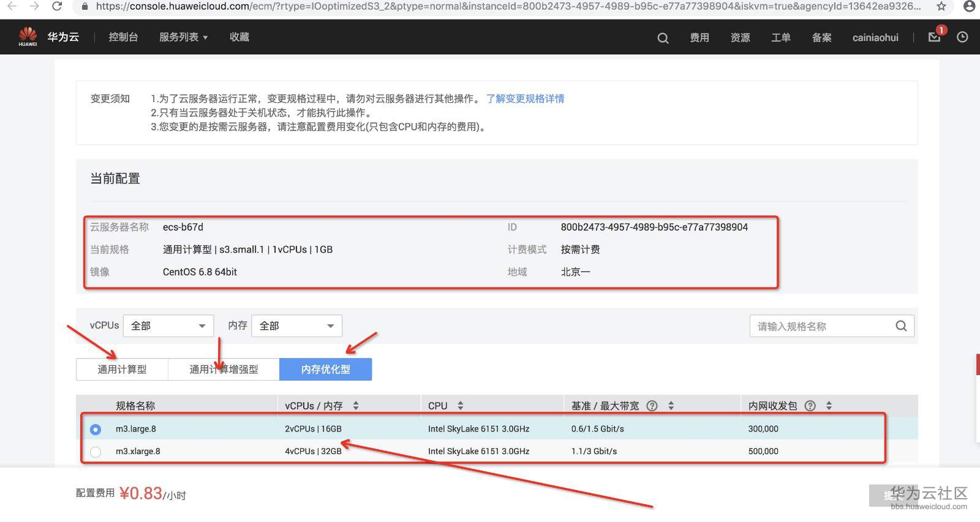The height and width of the screenshot is (522, 980).
Task: Click 了解变更规格详情 link
Action: (x=526, y=99)
